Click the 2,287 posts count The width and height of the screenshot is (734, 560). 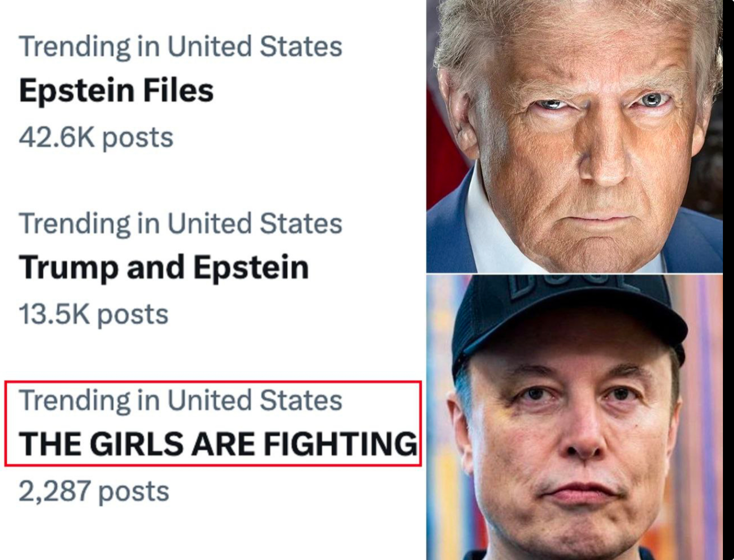point(94,492)
